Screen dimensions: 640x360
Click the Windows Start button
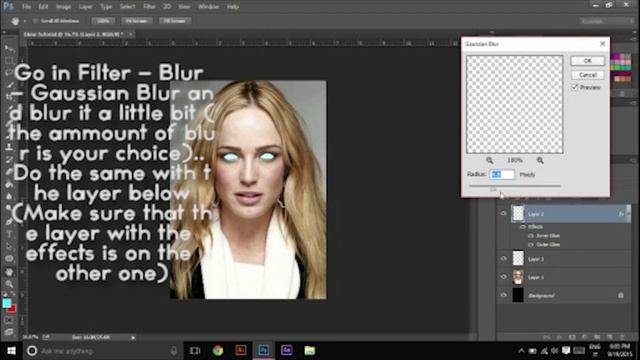click(x=11, y=351)
